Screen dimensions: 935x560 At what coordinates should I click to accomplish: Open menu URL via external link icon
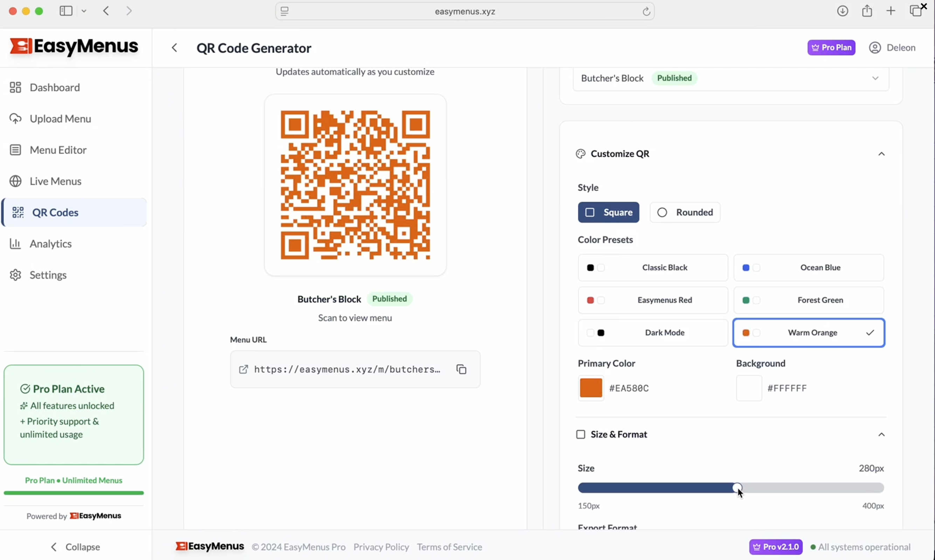pyautogui.click(x=243, y=369)
